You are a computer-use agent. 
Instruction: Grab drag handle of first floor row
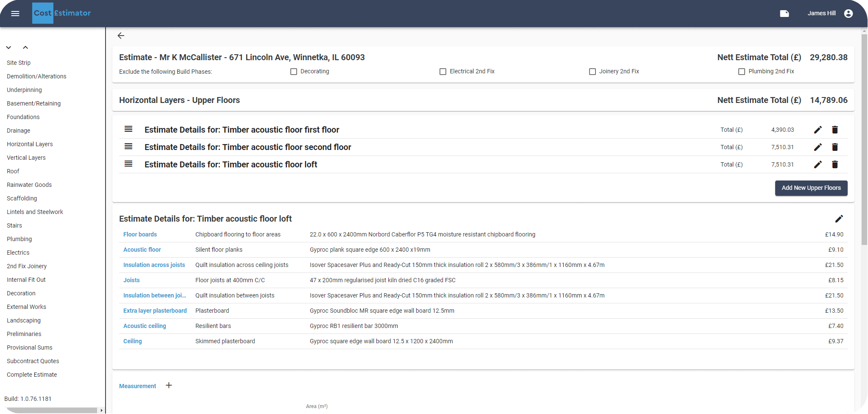(x=128, y=129)
